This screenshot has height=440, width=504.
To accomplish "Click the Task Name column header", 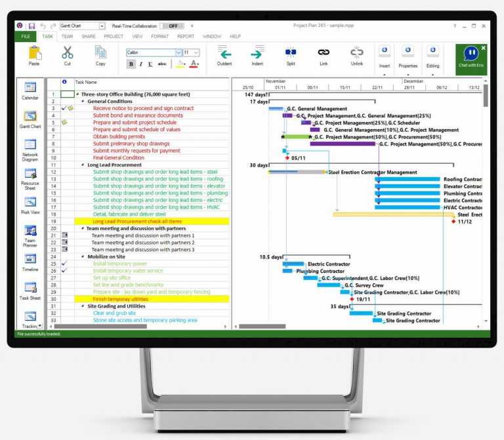I will [x=152, y=82].
